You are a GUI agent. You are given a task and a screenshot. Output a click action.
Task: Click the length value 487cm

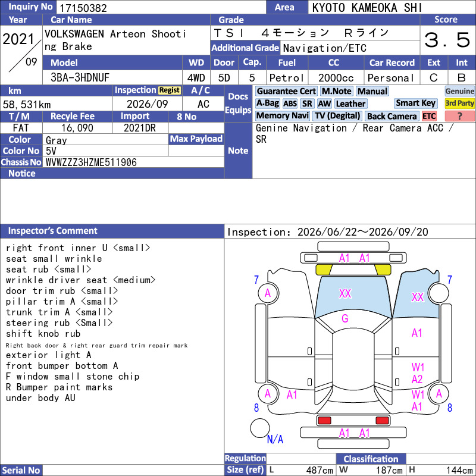[320, 470]
